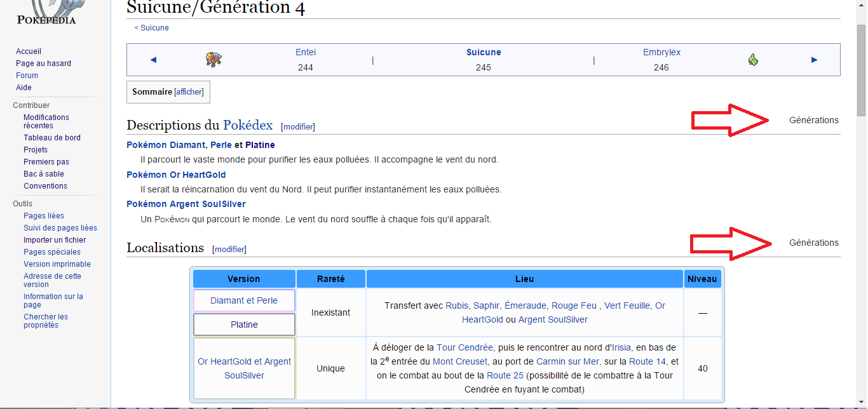The image size is (868, 409).
Task: Open the Aide page
Action: (24, 88)
